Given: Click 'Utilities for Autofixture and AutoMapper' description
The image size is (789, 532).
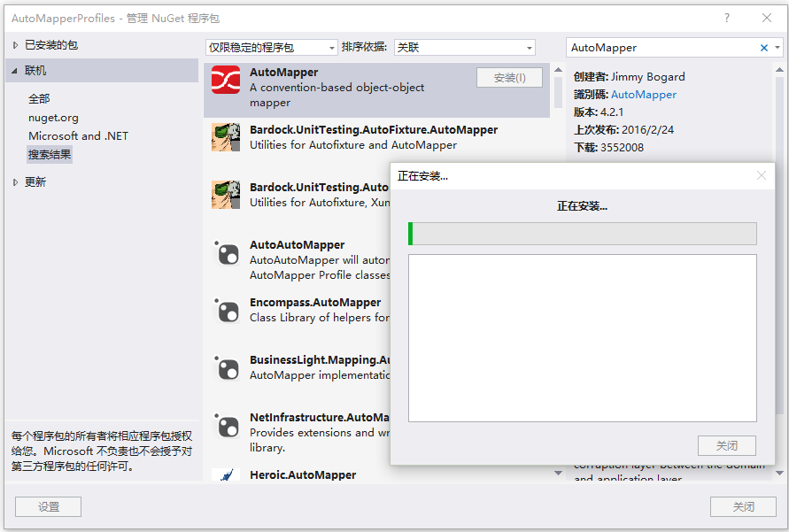Looking at the screenshot, I should pyautogui.click(x=353, y=145).
